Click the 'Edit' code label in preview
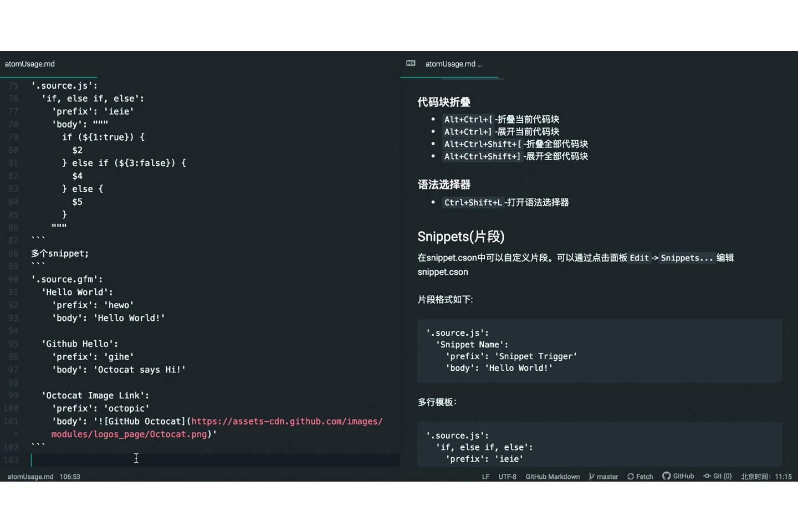 [x=639, y=258]
